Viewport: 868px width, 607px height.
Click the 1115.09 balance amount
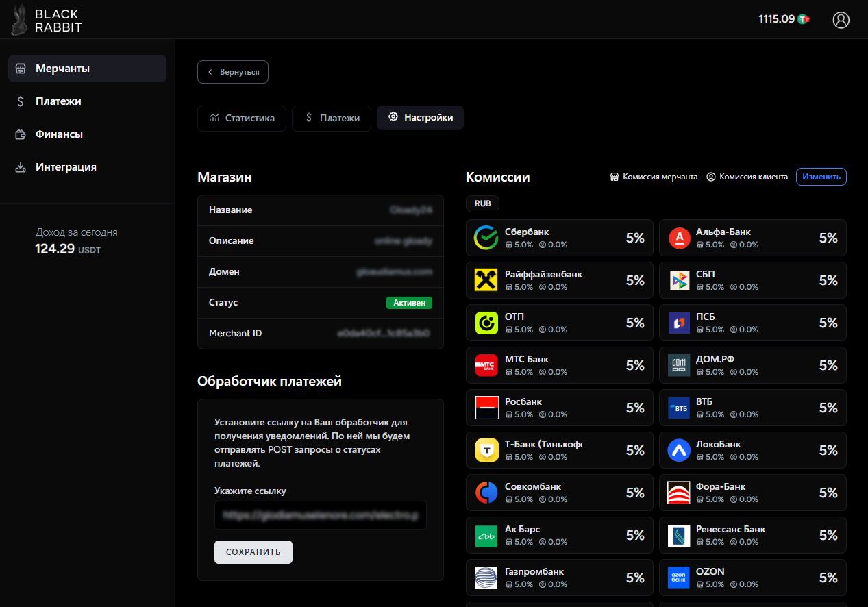(x=776, y=19)
